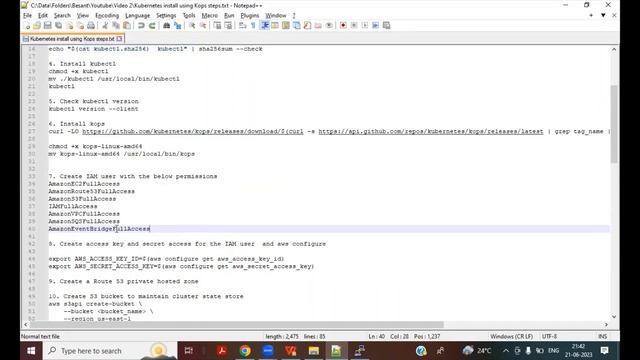
Task: Click Run a Macro Multiple Times icon
Action: (376, 26)
